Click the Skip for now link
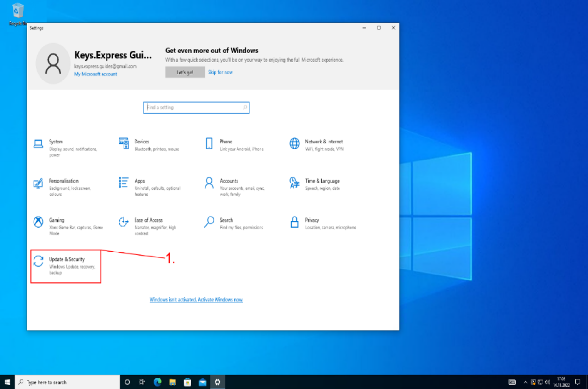This screenshot has width=588, height=389. coord(220,72)
